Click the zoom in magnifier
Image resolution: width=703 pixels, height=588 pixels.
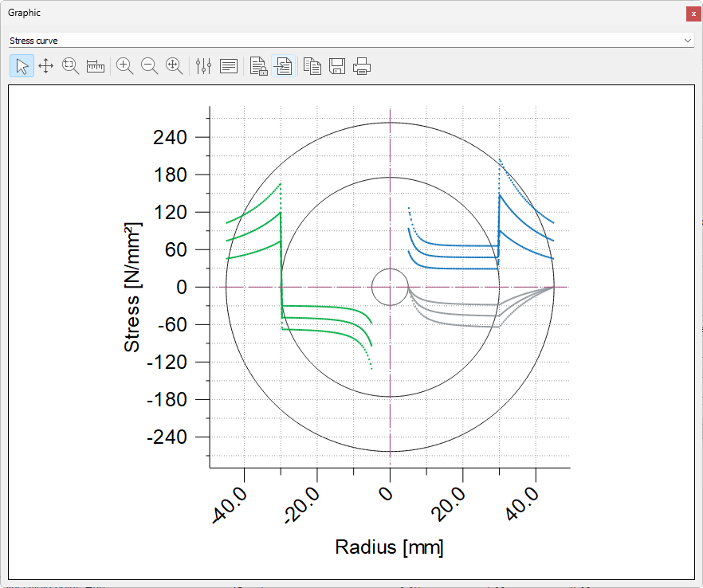[124, 66]
